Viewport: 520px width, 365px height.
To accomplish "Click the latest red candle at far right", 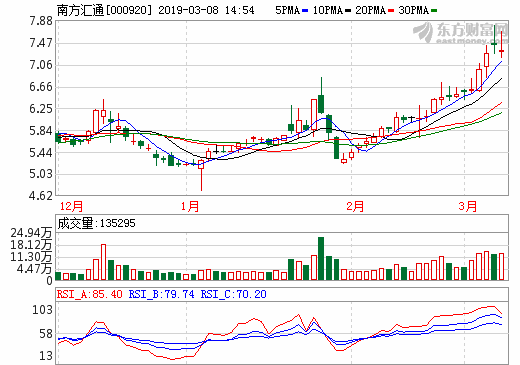I will point(501,45).
